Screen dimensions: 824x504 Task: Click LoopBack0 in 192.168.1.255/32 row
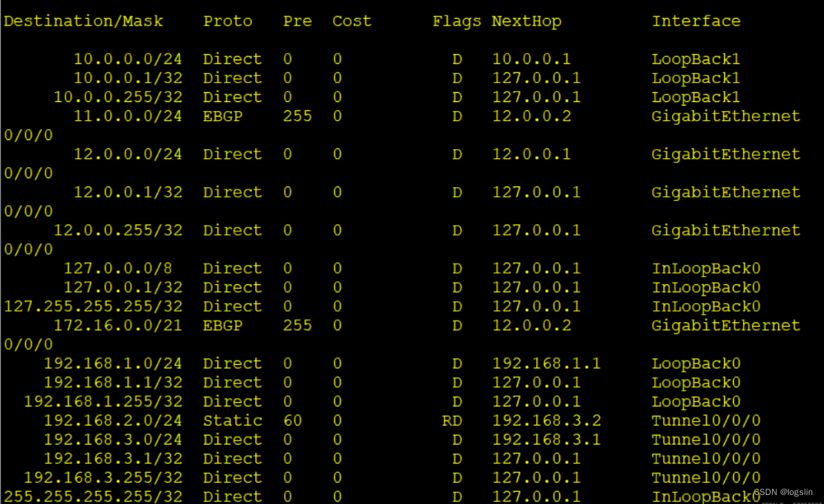[x=696, y=401]
